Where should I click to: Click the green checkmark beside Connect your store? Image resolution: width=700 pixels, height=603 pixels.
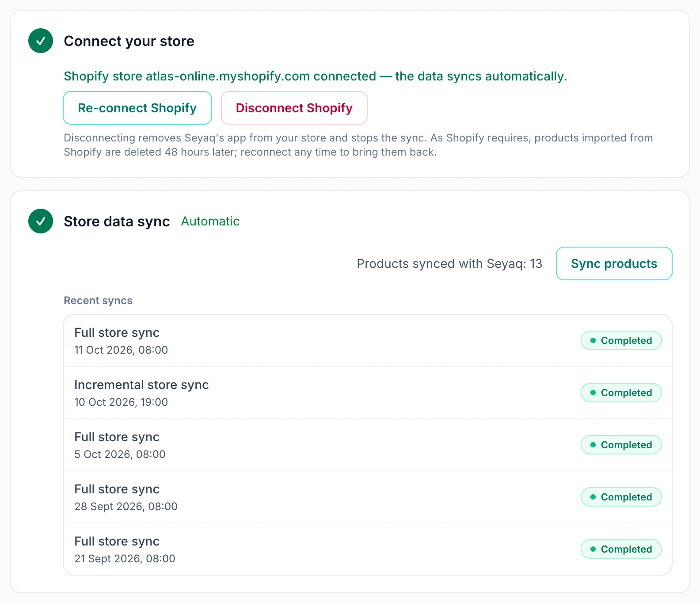click(41, 41)
